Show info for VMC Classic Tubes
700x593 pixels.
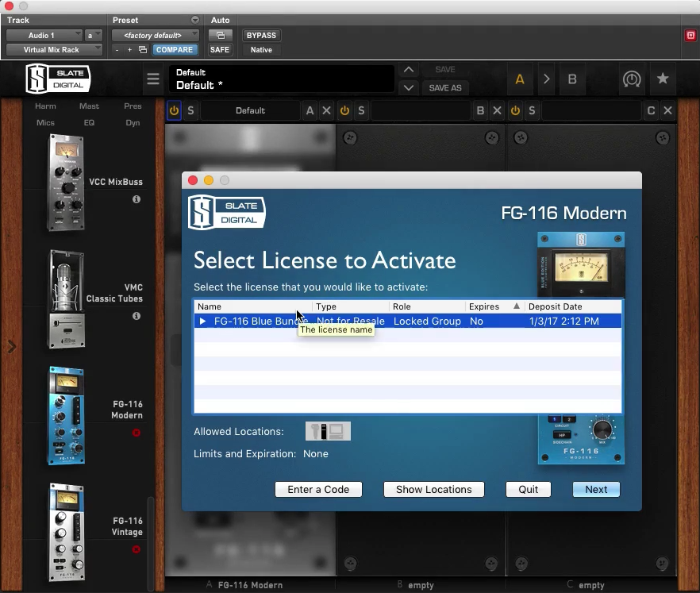click(137, 316)
